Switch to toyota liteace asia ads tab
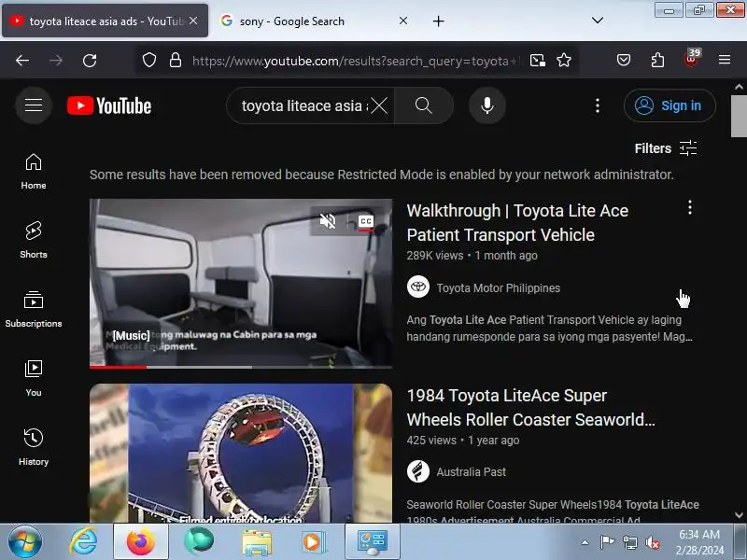The width and height of the screenshot is (747, 560). coord(105,21)
